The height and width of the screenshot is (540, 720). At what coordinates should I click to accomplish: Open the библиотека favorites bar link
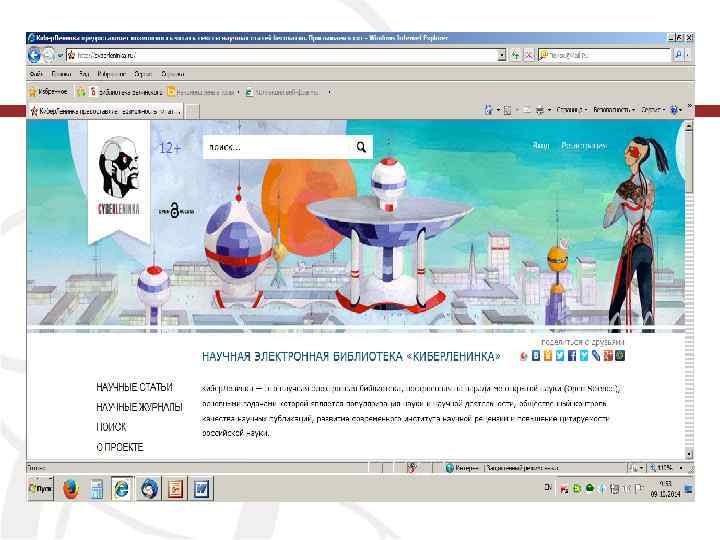click(126, 92)
